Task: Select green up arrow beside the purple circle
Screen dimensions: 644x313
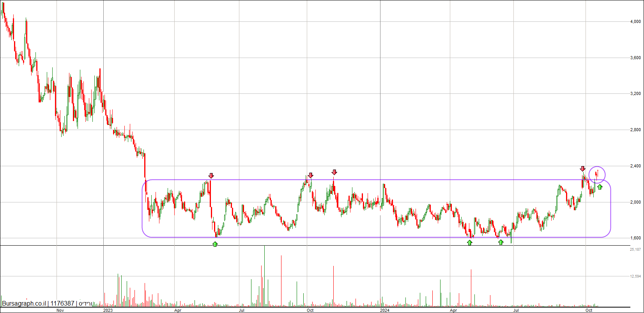Action: tap(600, 187)
